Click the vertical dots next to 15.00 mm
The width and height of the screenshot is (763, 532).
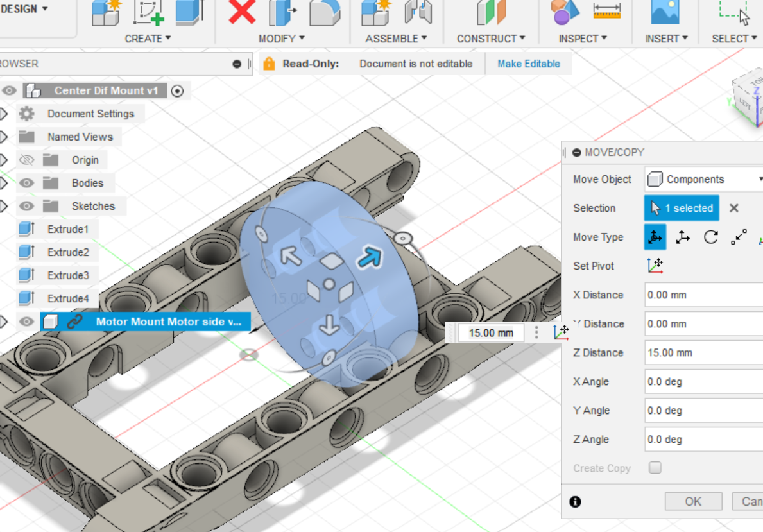click(x=536, y=332)
